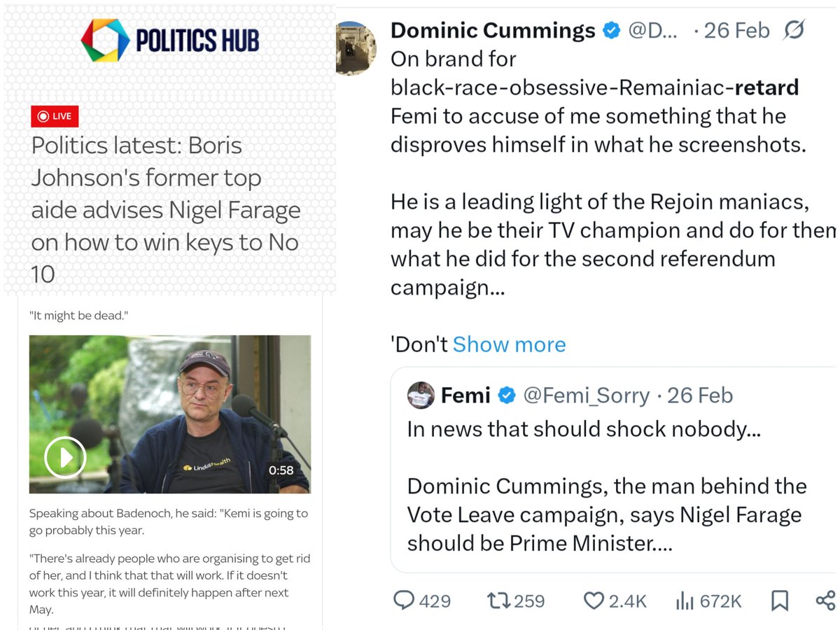
Task: Open Femi's small profile avatar
Action: 421,395
